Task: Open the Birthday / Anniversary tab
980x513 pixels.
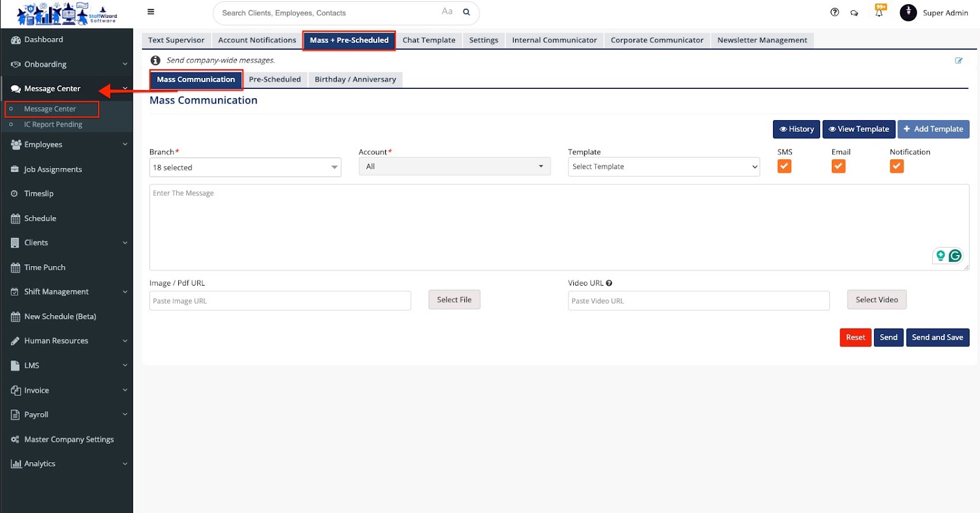Action: coord(355,80)
